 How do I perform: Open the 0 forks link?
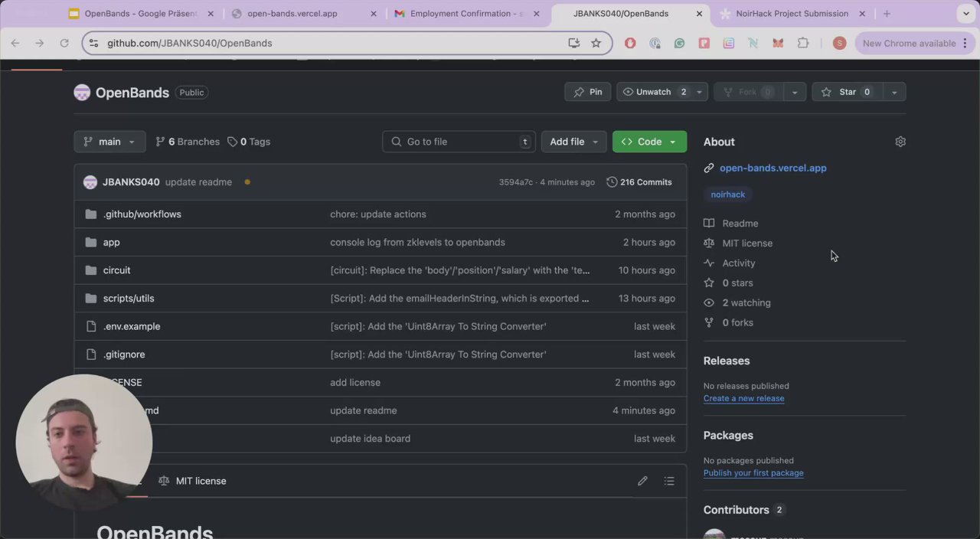coord(728,323)
